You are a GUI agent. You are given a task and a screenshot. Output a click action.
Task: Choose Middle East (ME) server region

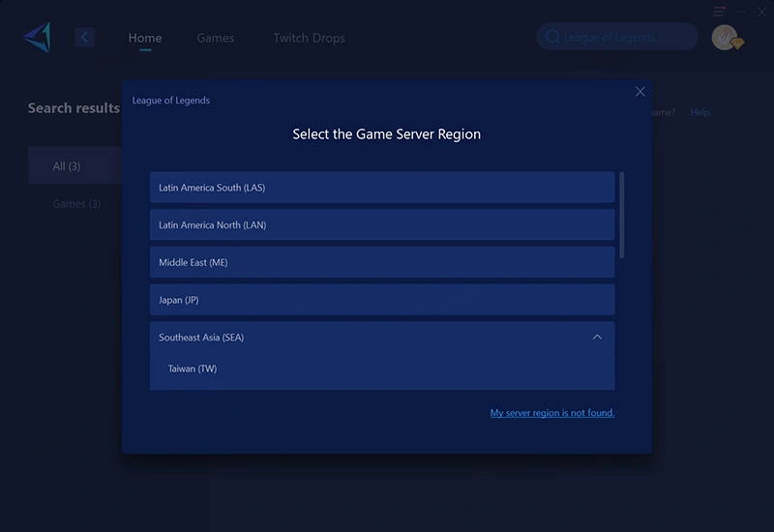pyautogui.click(x=382, y=262)
